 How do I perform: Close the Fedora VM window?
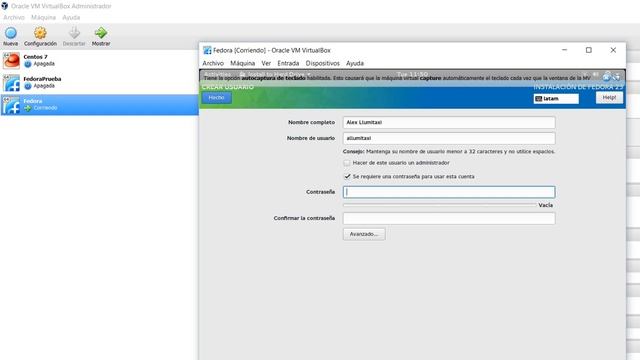[x=613, y=50]
